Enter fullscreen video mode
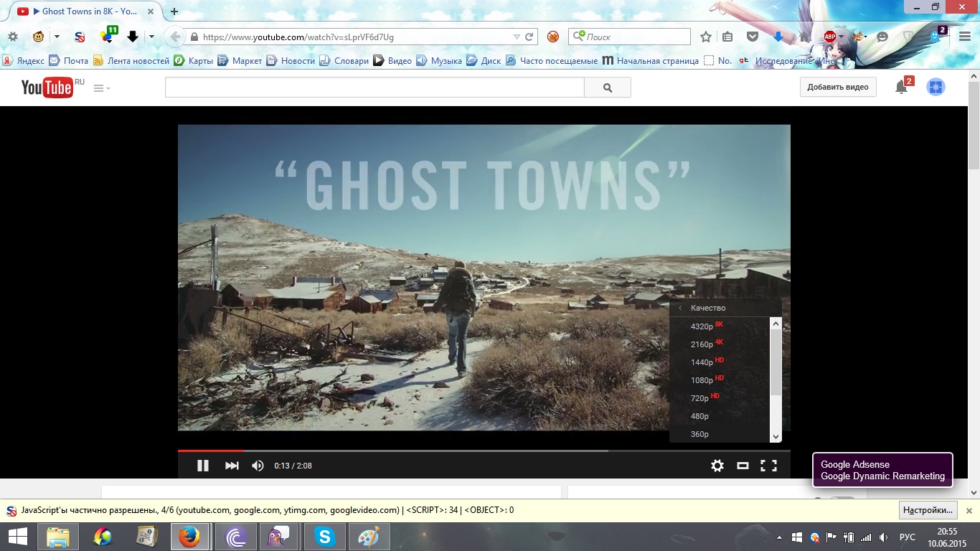Viewport: 980px width, 551px height. pos(769,466)
